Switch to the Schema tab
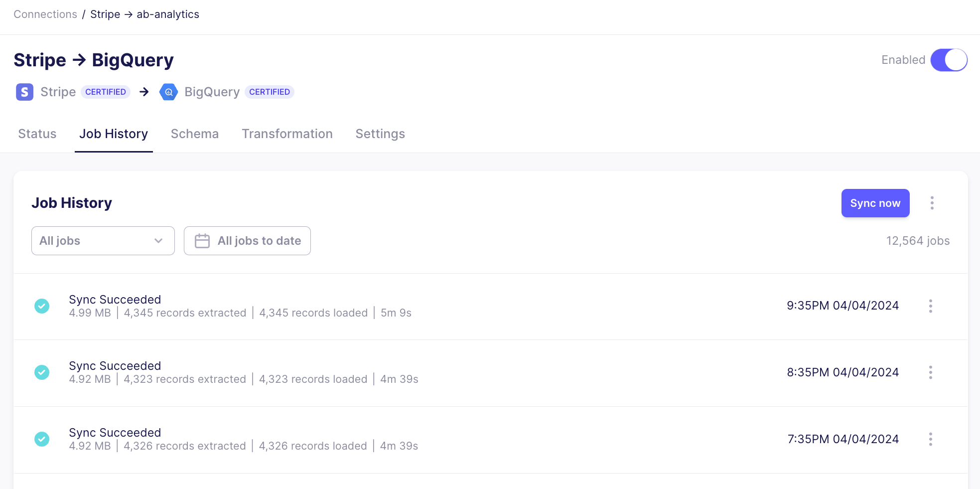 195,134
